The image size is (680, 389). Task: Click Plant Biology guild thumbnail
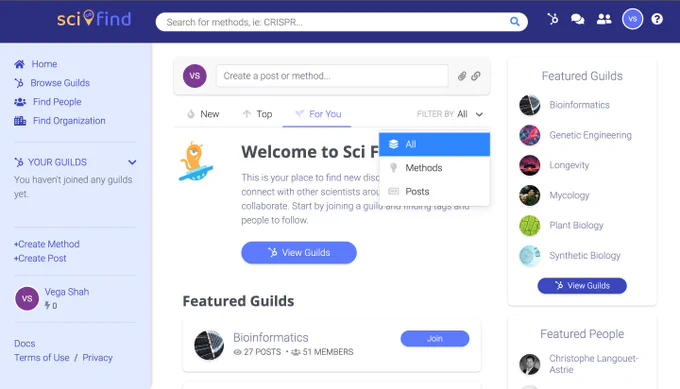click(x=530, y=226)
